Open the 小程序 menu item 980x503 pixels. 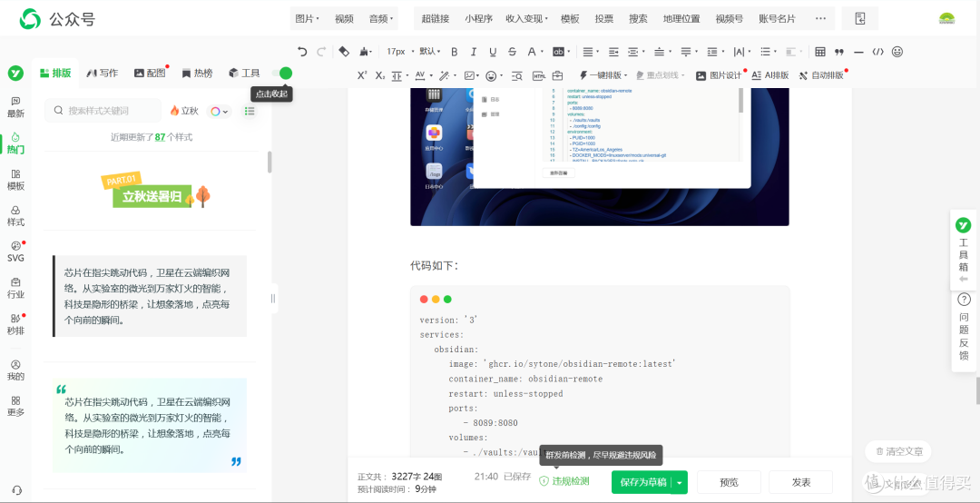(477, 19)
